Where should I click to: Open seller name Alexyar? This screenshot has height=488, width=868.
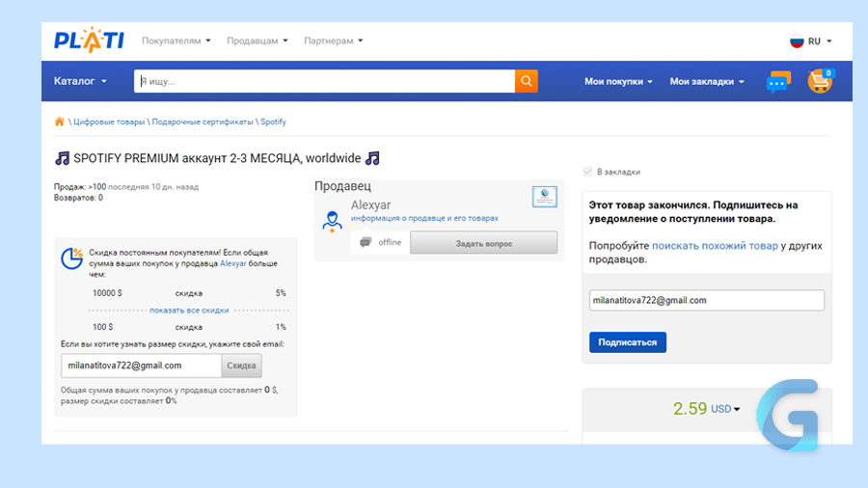click(370, 204)
